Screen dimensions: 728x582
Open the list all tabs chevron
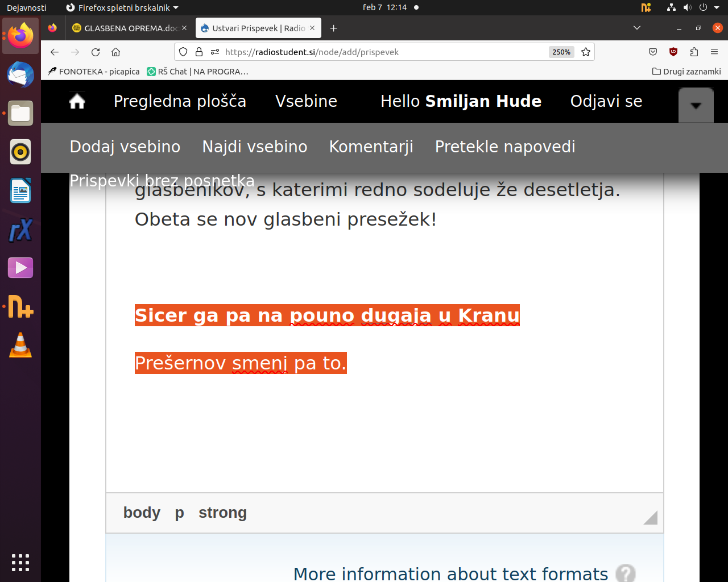[x=637, y=28]
